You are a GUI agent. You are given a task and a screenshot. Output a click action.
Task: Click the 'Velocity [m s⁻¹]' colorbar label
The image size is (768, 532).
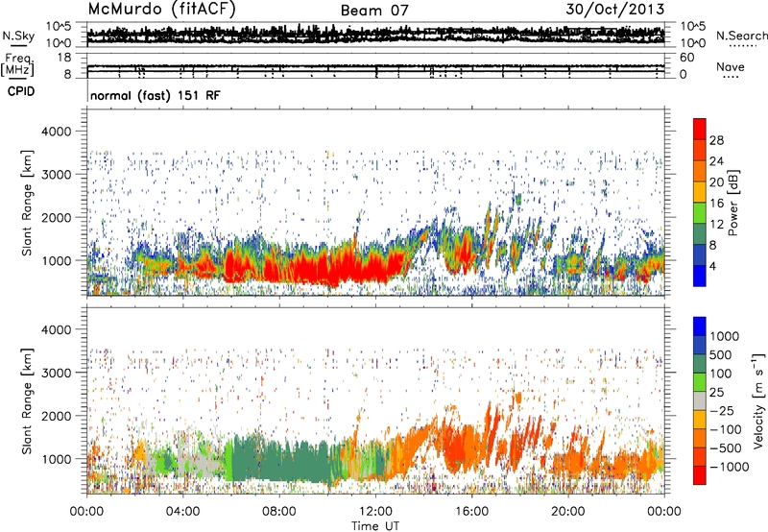click(x=758, y=400)
